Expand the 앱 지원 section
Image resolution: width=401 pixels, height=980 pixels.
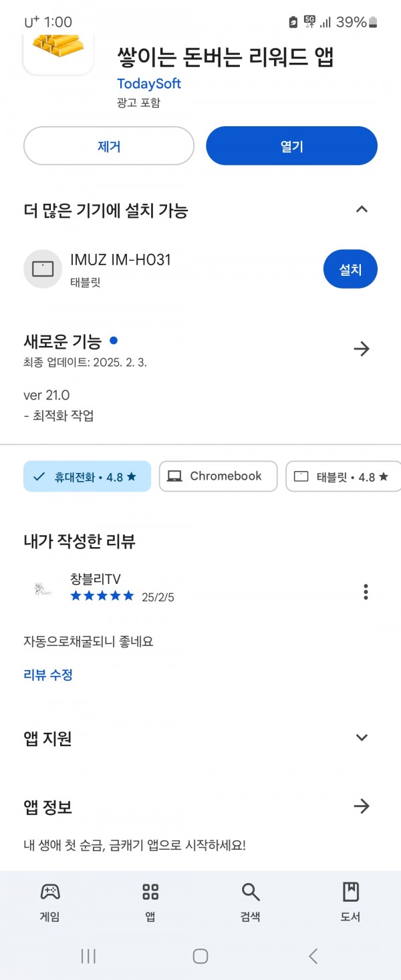362,738
